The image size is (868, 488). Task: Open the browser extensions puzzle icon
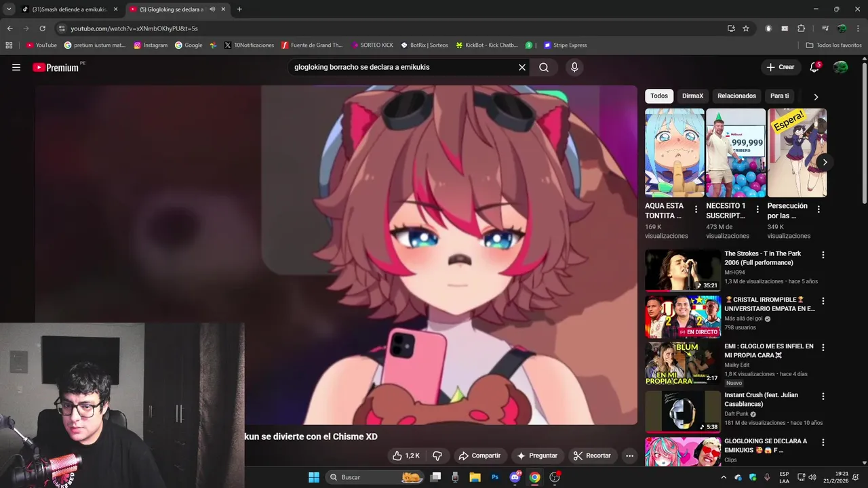click(x=802, y=28)
